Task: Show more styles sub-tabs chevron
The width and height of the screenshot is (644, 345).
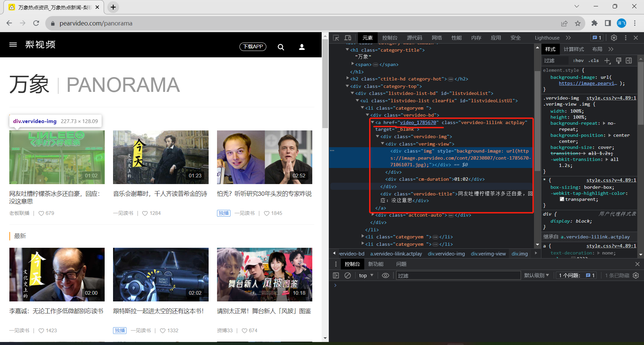Action: click(611, 49)
